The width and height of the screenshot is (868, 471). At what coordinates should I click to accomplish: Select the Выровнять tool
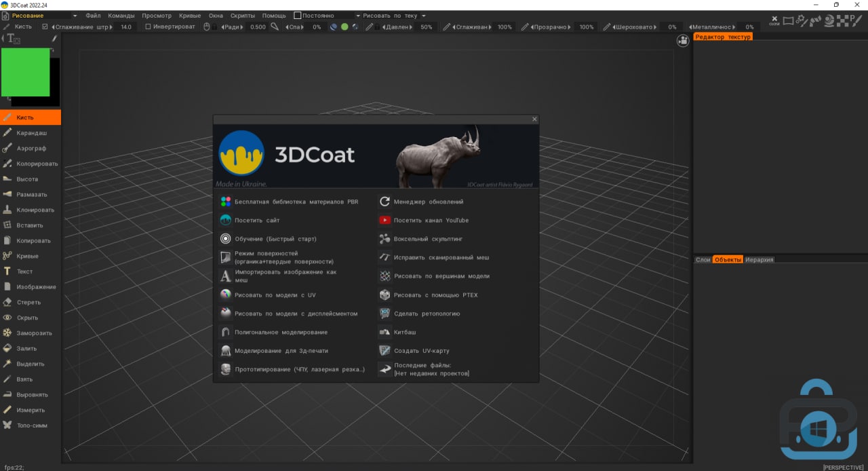[x=31, y=394]
